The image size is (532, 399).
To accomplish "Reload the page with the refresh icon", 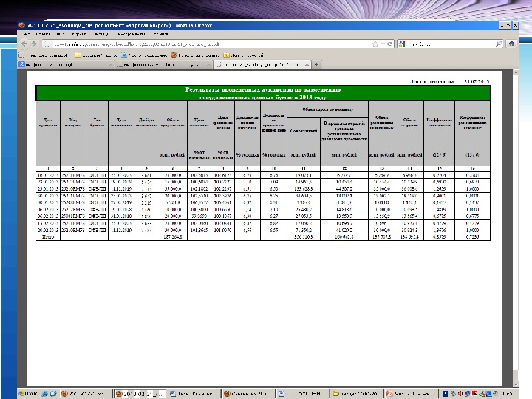I will click(x=390, y=44).
